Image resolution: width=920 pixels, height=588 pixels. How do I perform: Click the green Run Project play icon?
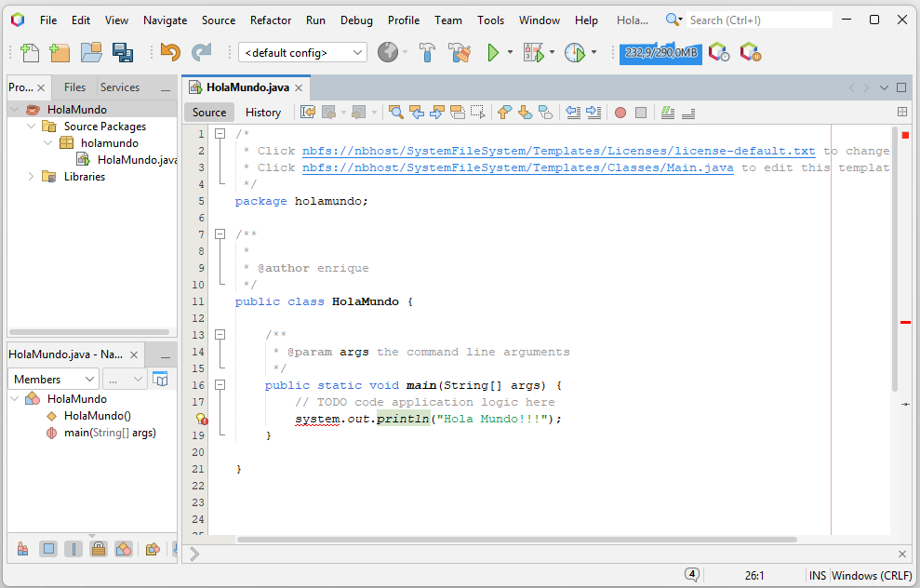click(x=493, y=53)
